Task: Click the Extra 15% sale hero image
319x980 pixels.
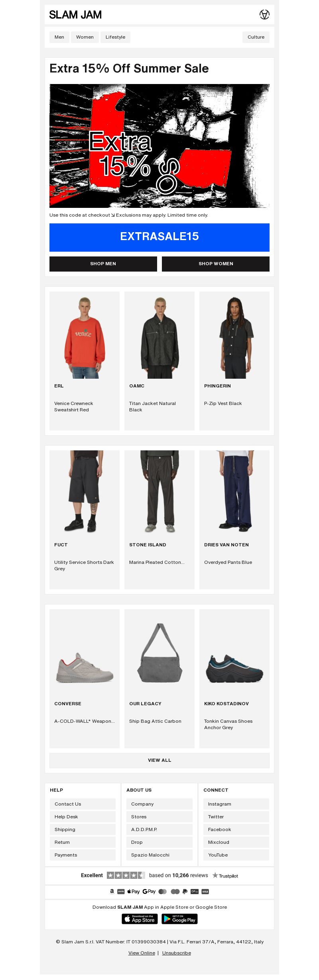Action: click(x=159, y=146)
